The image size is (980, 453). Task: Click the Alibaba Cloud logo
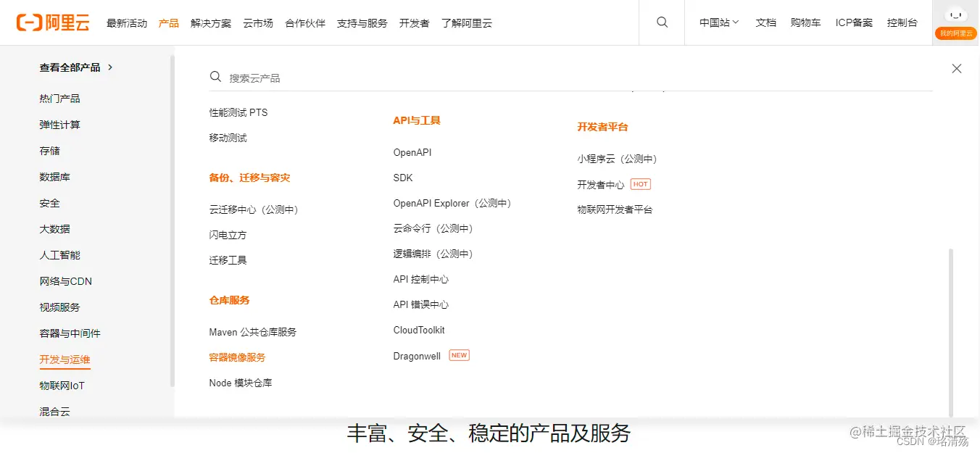pos(53,22)
